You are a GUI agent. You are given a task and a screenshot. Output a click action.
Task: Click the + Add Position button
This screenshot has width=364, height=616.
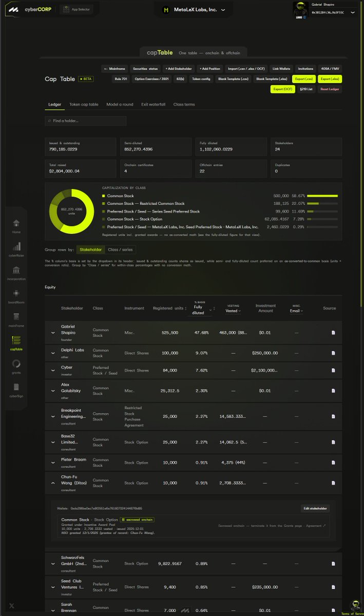(x=209, y=68)
